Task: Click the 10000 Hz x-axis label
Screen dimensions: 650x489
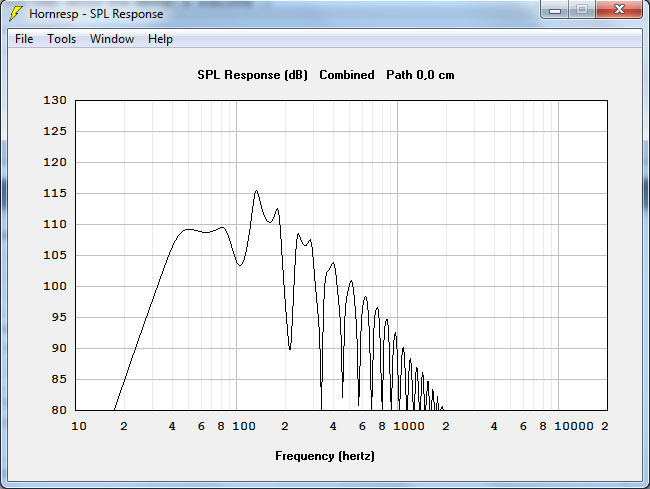Action: click(x=574, y=426)
